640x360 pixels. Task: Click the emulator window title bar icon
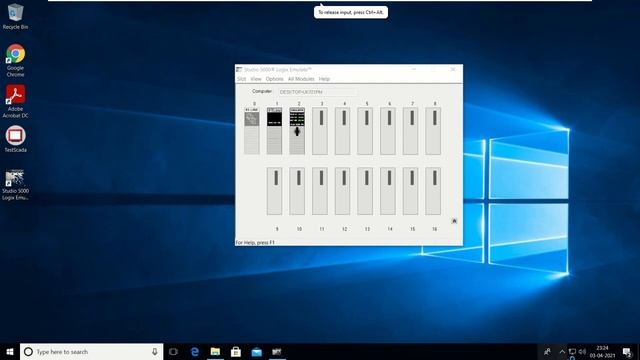pos(239,69)
